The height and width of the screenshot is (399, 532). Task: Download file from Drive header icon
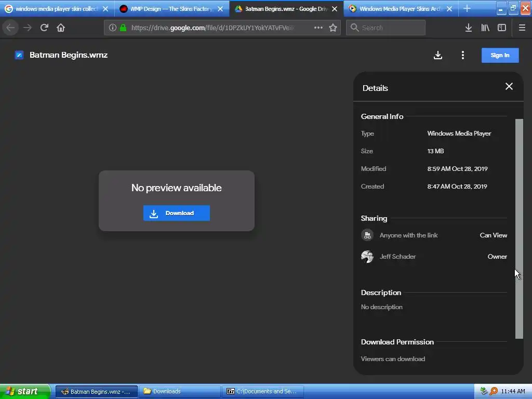click(437, 55)
